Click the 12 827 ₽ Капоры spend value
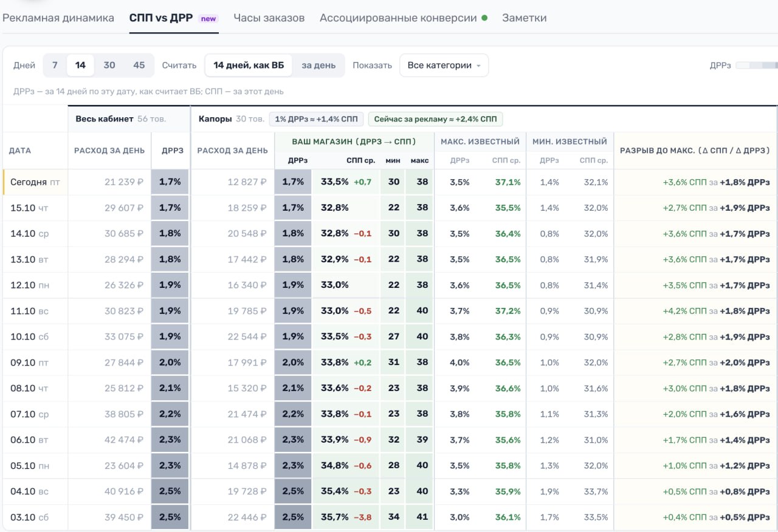 coord(247,182)
